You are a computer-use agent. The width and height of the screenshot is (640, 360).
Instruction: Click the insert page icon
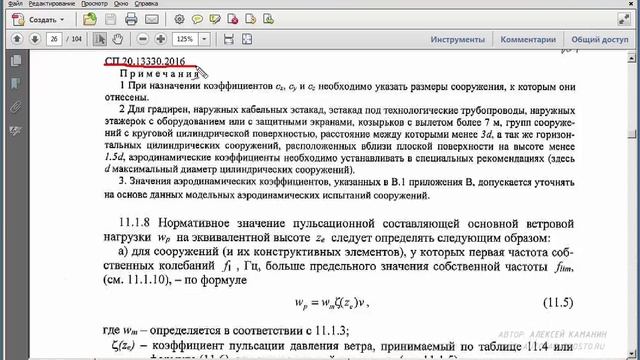click(268, 19)
